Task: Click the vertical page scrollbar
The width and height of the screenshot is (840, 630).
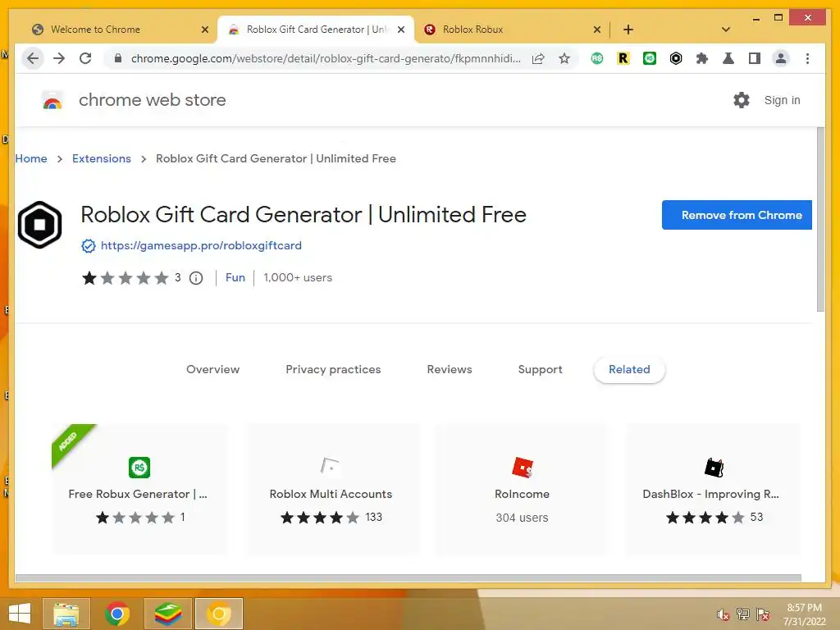Action: [x=820, y=220]
